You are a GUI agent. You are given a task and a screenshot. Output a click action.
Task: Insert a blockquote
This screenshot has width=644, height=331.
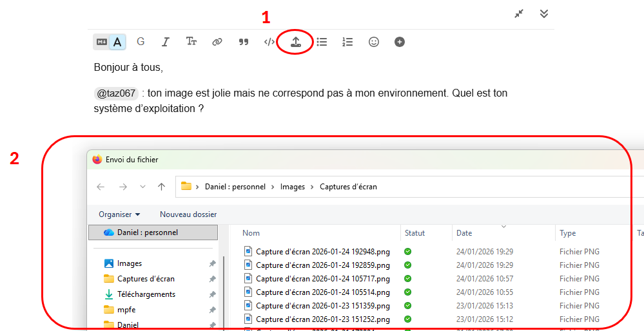(244, 42)
